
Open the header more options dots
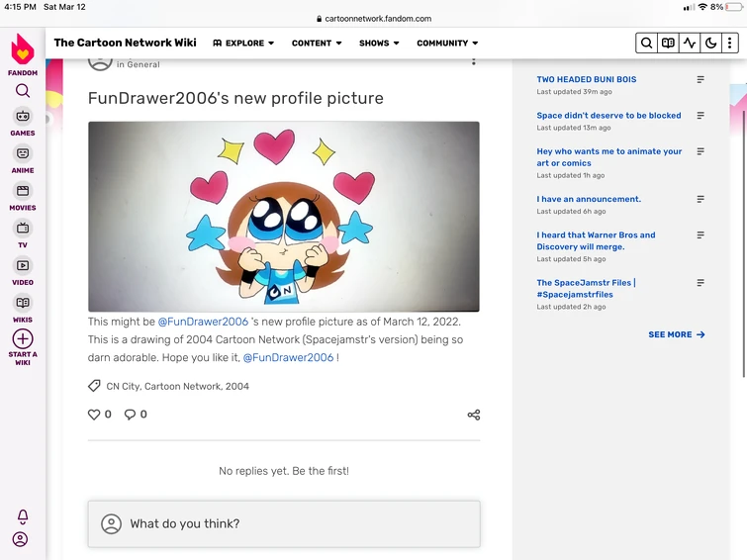730,43
